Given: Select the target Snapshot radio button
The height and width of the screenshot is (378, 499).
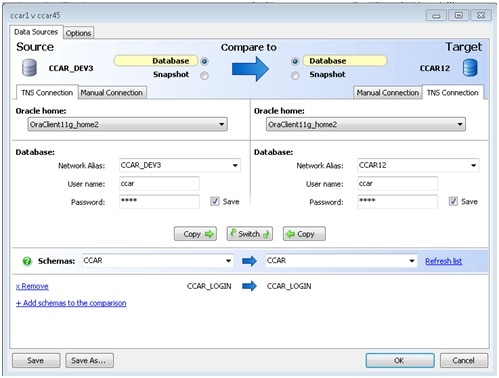Looking at the screenshot, I should click(x=295, y=76).
